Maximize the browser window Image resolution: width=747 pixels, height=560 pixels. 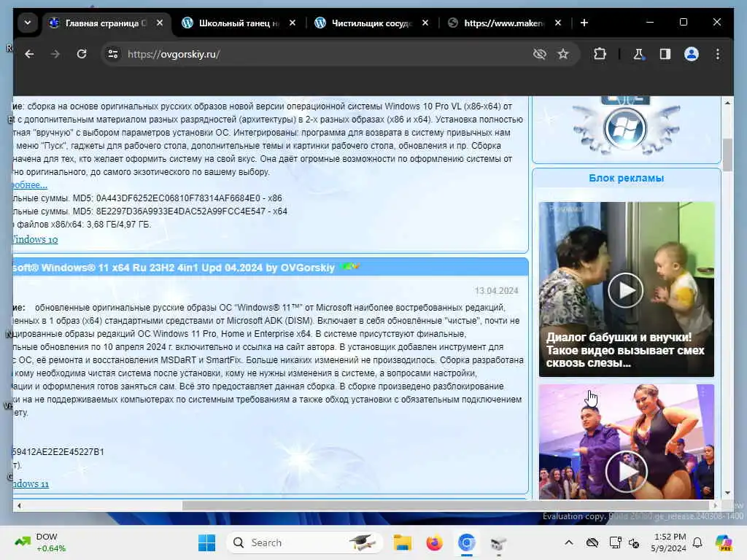pyautogui.click(x=683, y=22)
